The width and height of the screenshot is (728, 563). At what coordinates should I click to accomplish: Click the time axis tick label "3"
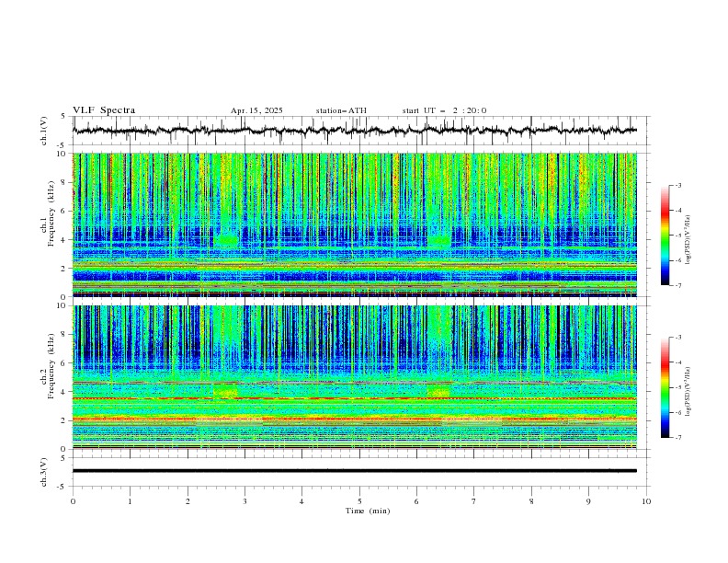pyautogui.click(x=245, y=501)
